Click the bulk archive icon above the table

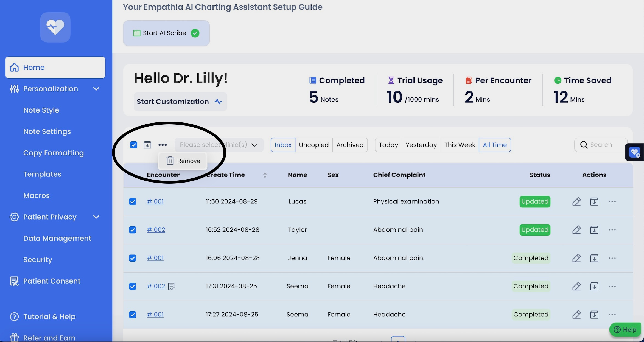click(x=147, y=145)
